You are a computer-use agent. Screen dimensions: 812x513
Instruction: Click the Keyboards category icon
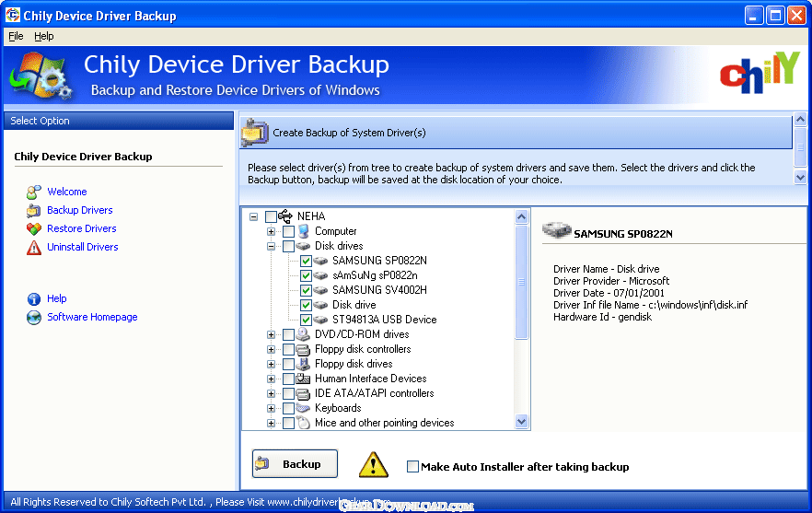(x=303, y=408)
